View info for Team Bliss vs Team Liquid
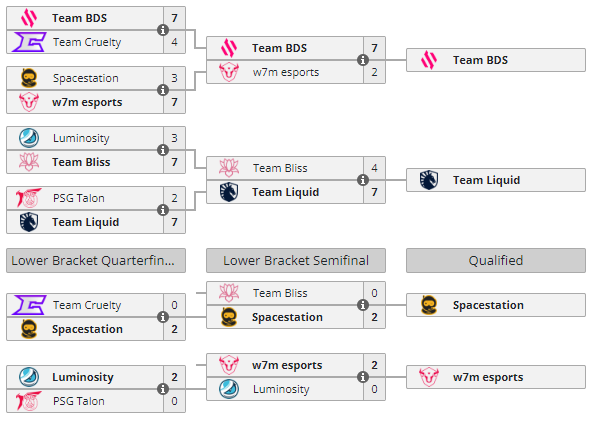This screenshot has height=423, width=590. pos(362,180)
